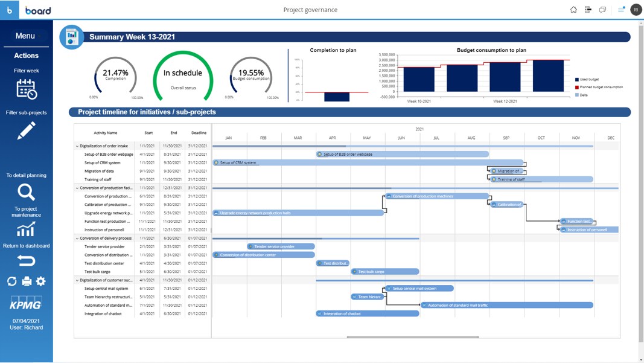Select Conversion of distribution center Gantt bar
The height and width of the screenshot is (363, 644).
[x=264, y=255]
